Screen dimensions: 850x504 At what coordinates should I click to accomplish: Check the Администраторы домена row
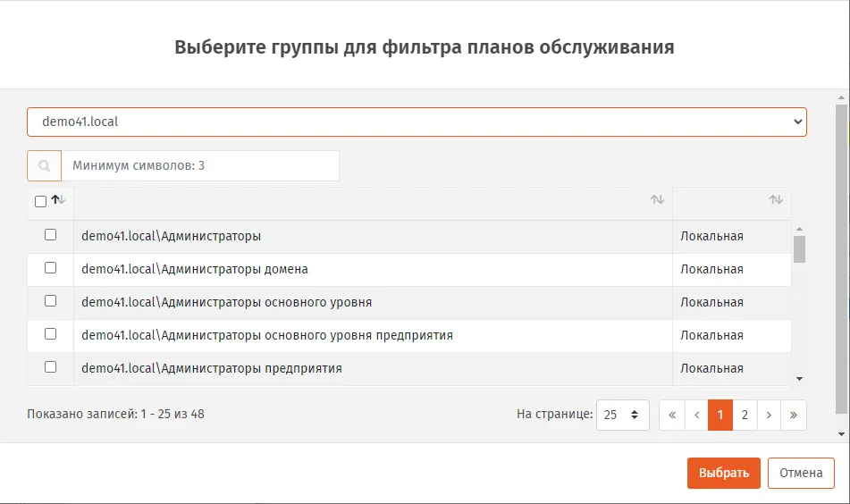[x=50, y=268]
